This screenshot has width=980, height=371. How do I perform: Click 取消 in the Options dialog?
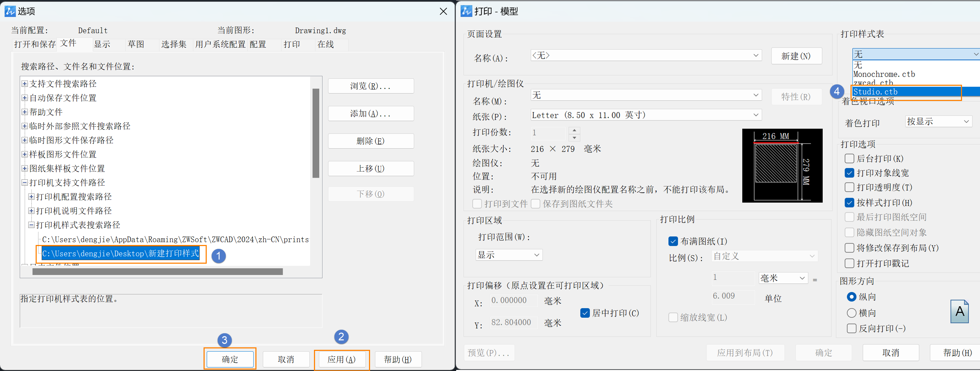[x=286, y=359]
